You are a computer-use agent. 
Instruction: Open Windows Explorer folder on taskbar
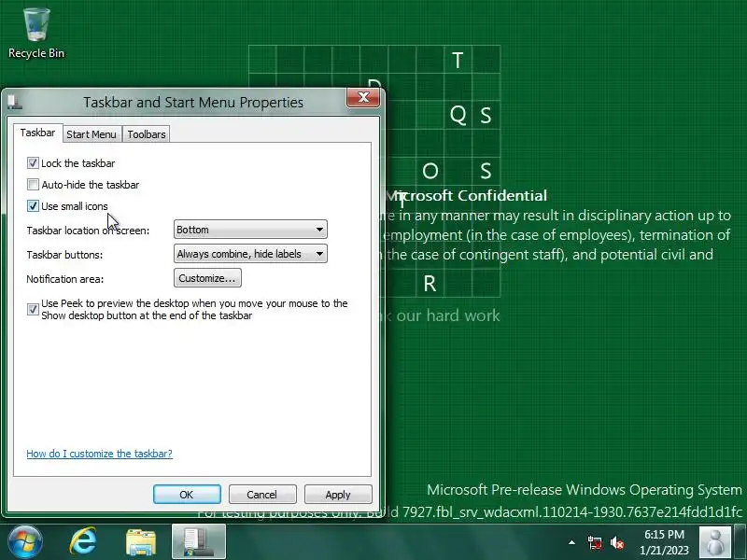click(141, 542)
